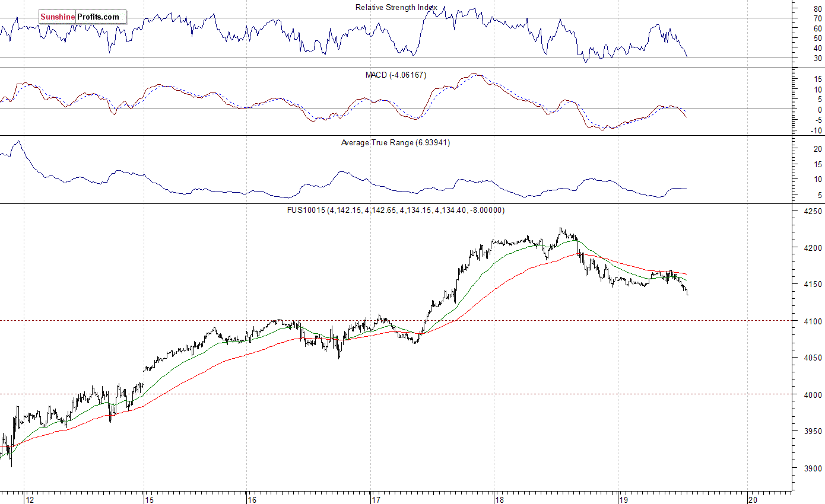The width and height of the screenshot is (825, 504).
Task: Click the Relative Strength Index title
Action: [x=396, y=8]
